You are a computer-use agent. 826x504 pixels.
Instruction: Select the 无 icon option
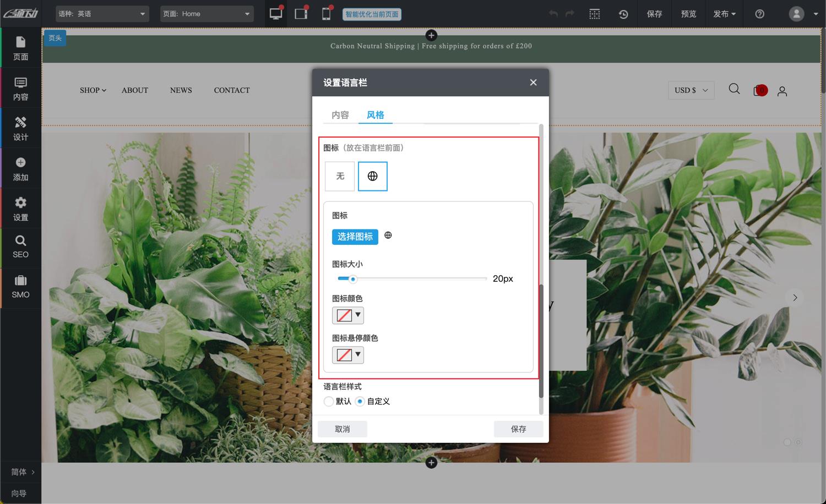click(339, 176)
